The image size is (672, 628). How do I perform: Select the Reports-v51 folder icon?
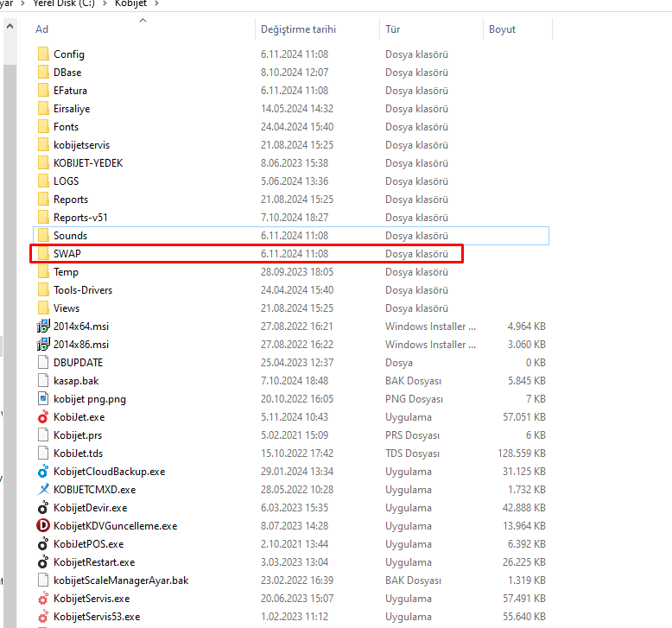click(43, 218)
